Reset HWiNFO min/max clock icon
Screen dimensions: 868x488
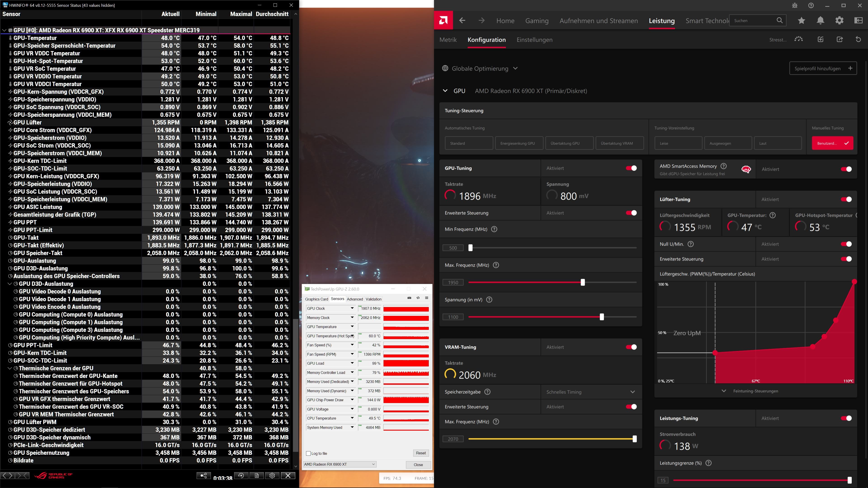241,475
